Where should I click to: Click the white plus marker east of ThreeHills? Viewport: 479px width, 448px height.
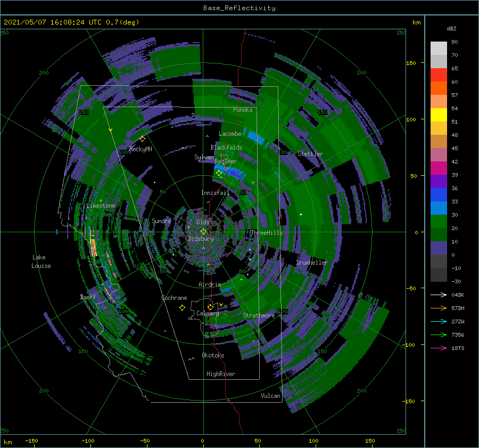pyautogui.click(x=301, y=214)
